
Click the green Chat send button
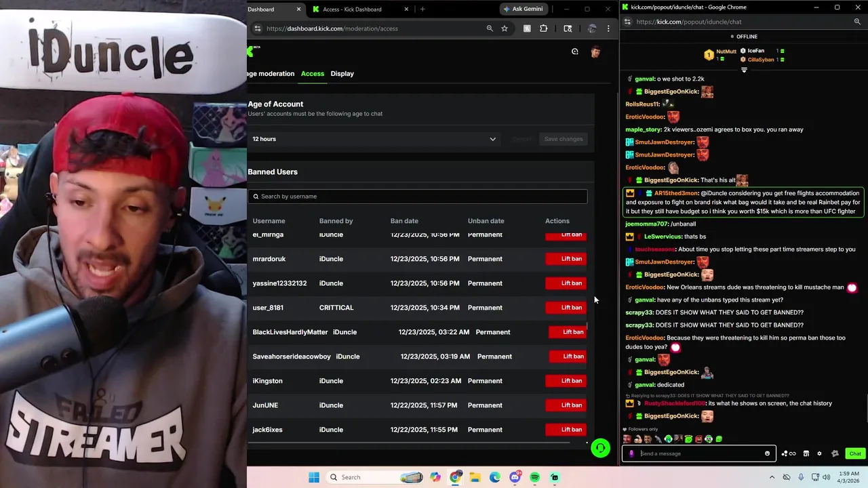[x=855, y=453]
